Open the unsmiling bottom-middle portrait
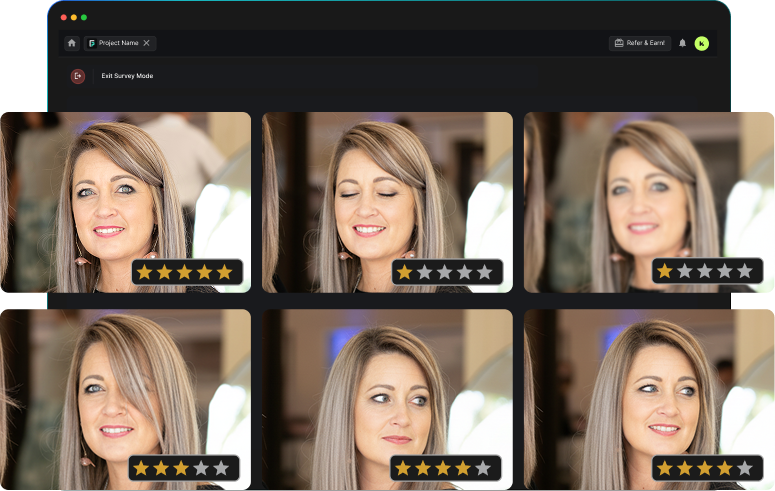The height and width of the screenshot is (491, 775). (x=386, y=390)
